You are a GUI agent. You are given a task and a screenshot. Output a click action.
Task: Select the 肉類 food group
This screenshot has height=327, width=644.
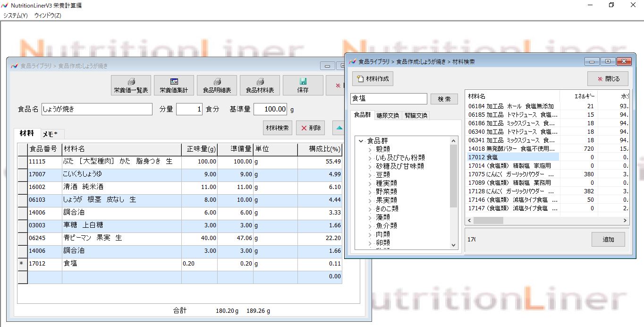[x=382, y=234]
